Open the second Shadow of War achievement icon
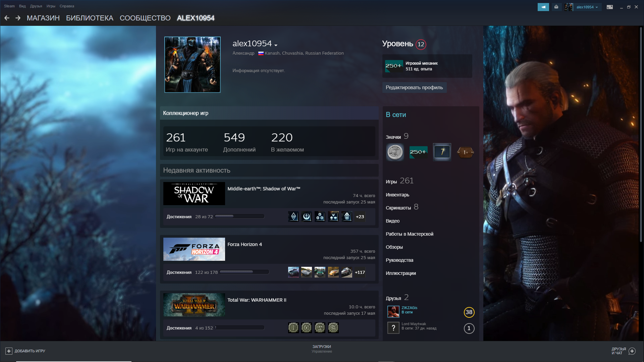644x362 pixels. pyautogui.click(x=307, y=217)
